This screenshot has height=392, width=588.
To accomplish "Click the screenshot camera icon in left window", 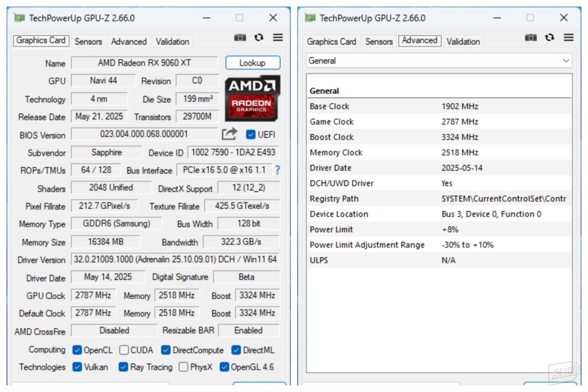I will [240, 37].
